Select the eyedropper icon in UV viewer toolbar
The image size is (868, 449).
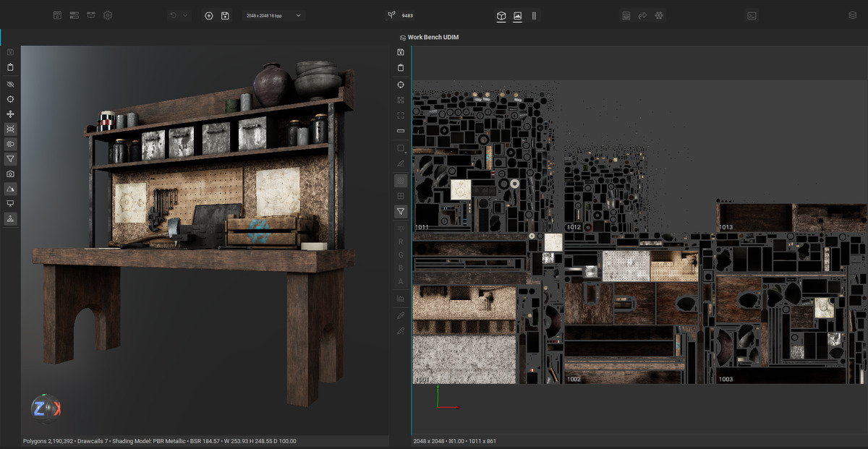tap(401, 315)
